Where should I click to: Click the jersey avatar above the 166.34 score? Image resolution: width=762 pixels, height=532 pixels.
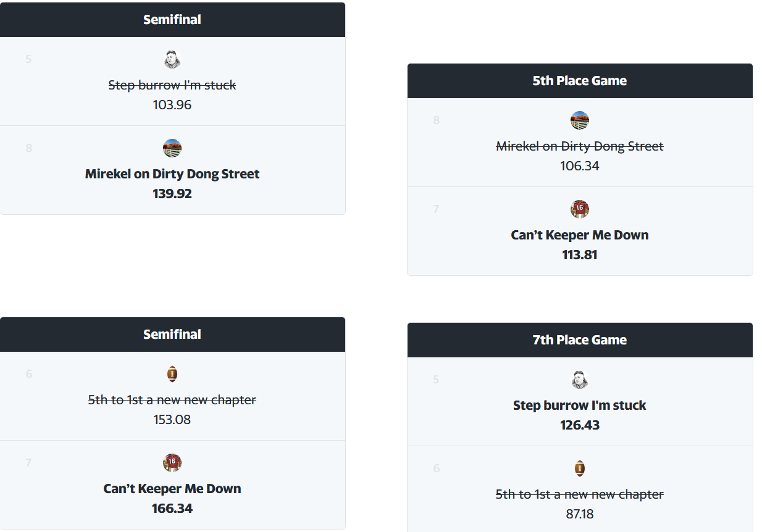coord(172,463)
